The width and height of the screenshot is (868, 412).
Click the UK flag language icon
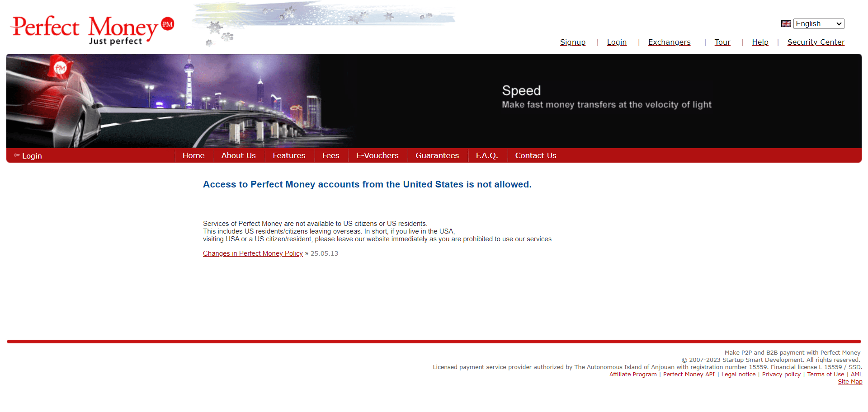click(x=786, y=24)
